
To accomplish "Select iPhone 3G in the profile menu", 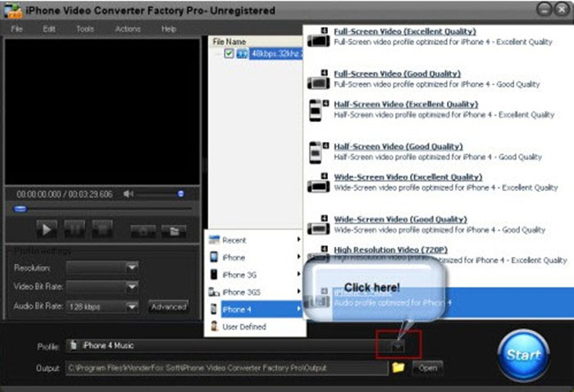I will click(x=255, y=275).
